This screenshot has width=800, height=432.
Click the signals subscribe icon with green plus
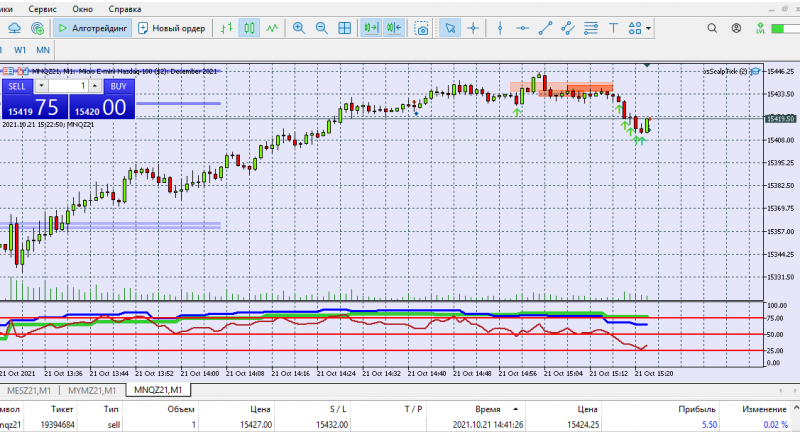tap(37, 28)
